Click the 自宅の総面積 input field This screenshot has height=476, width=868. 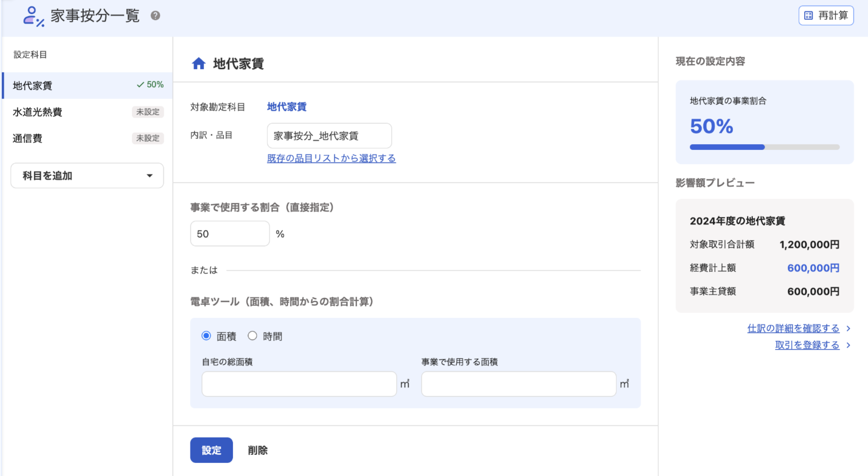[299, 384]
